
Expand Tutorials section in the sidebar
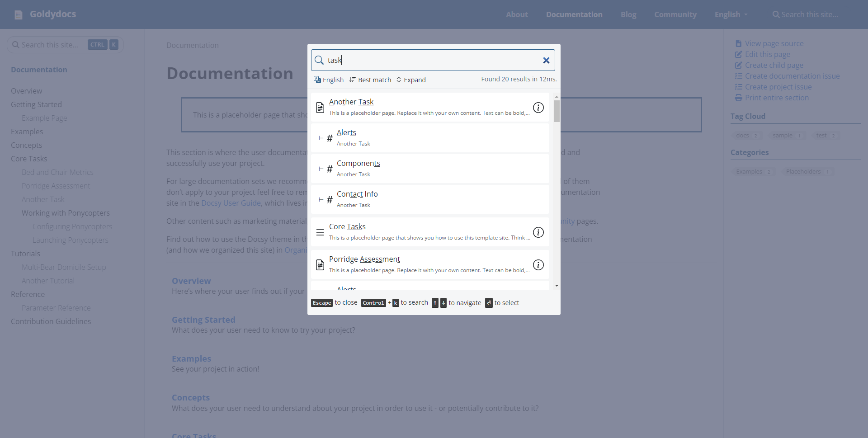(x=25, y=253)
